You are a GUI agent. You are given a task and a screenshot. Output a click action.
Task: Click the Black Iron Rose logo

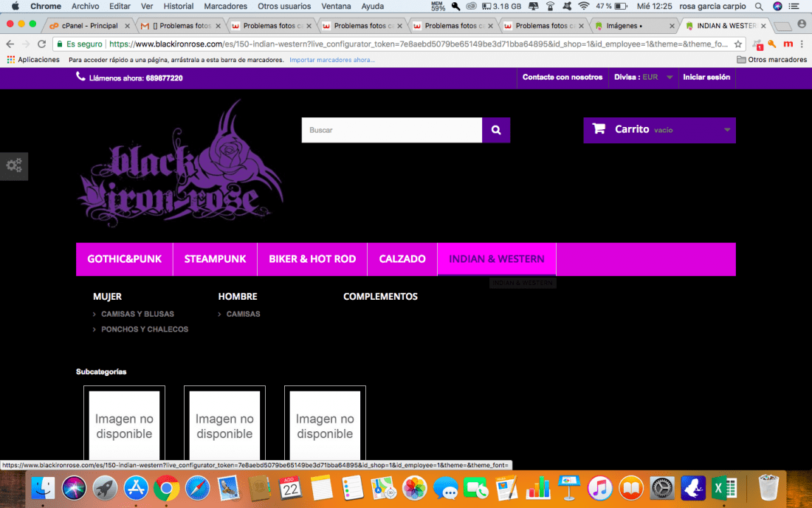click(x=181, y=164)
